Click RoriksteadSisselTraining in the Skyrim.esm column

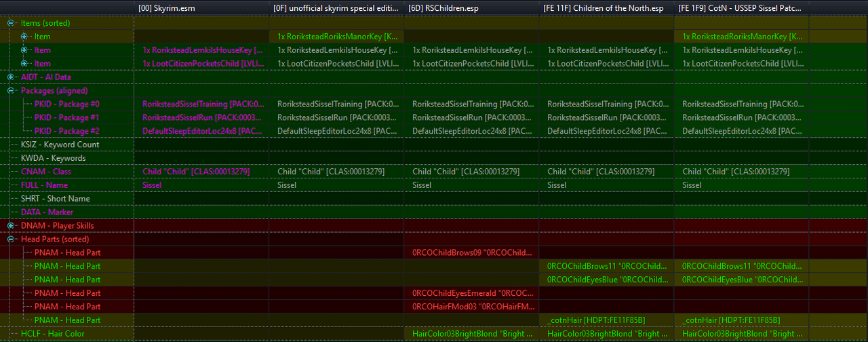[x=203, y=104]
